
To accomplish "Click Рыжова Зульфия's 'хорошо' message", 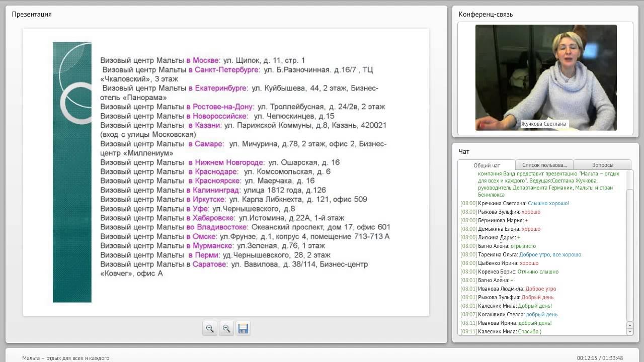I will pos(500,212).
